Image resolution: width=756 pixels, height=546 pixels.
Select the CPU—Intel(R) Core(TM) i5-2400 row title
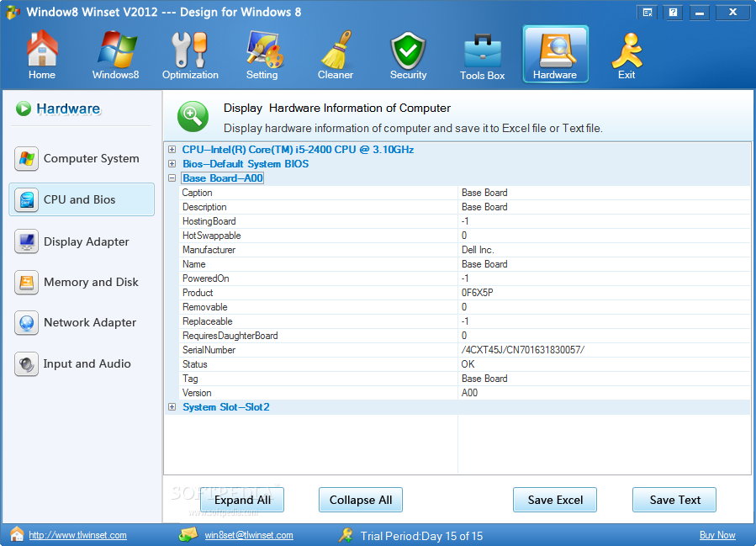point(298,150)
